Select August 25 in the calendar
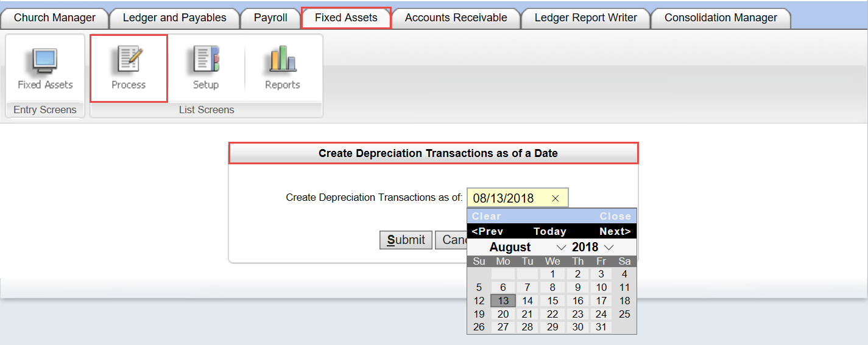The width and height of the screenshot is (868, 345). click(x=624, y=315)
